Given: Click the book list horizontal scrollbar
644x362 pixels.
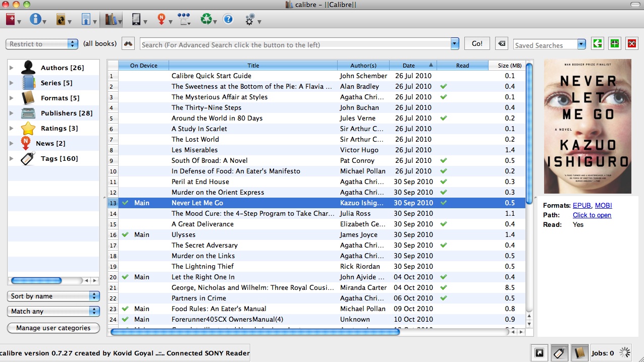Looking at the screenshot, I should coord(255,332).
